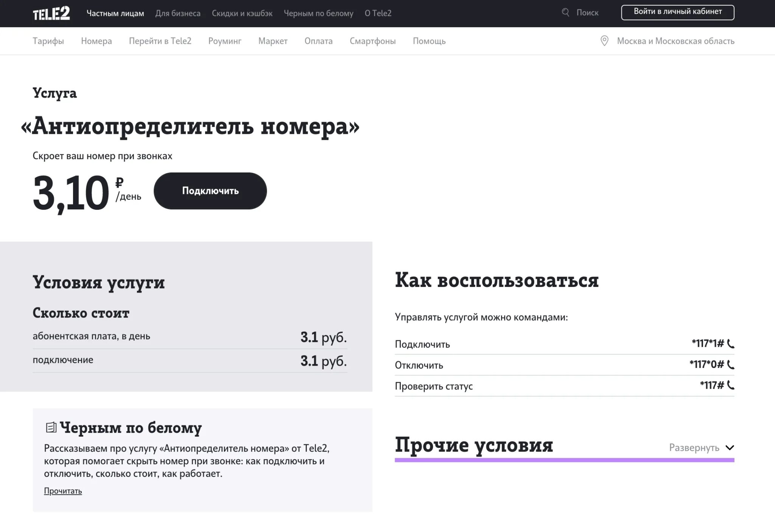This screenshot has height=532, width=775.
Task: Click the location pin icon
Action: [x=604, y=41]
